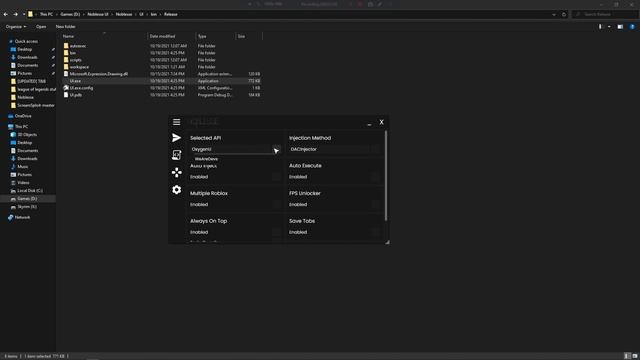Open Noblesse folder in Quick access
640x360 pixels.
click(x=25, y=97)
